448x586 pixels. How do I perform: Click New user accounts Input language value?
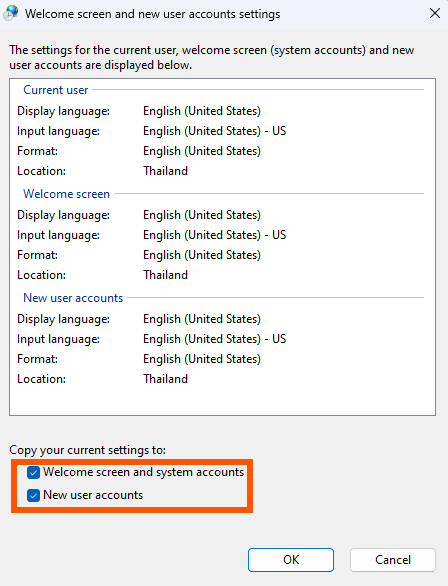[214, 339]
